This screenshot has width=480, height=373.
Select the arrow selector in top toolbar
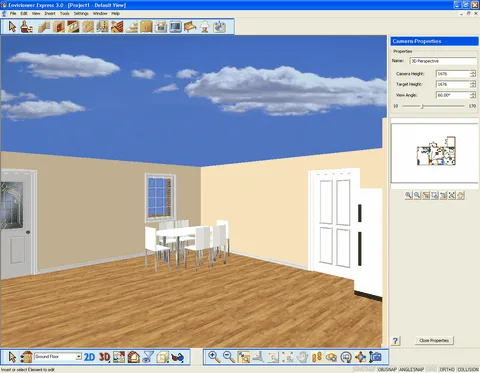[12, 27]
